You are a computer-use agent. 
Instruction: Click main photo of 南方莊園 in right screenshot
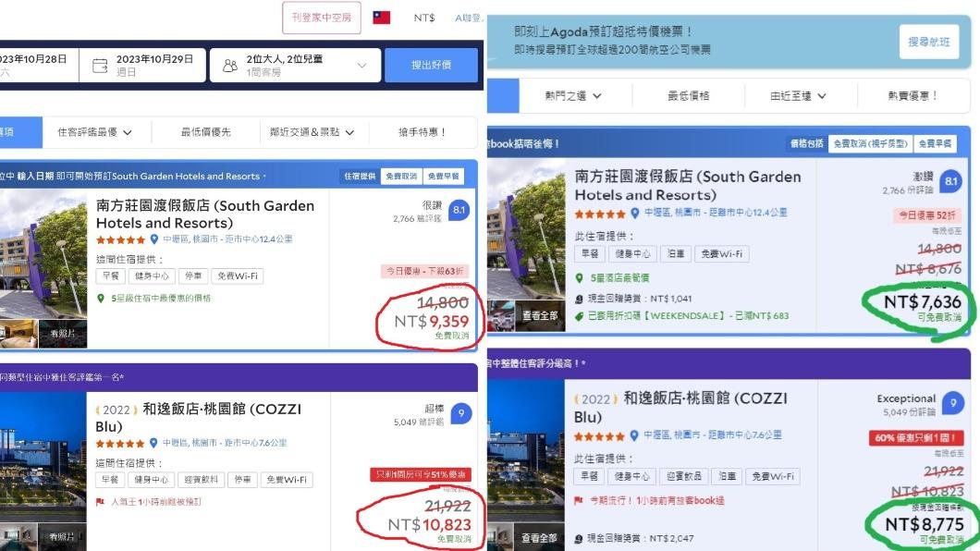526,230
